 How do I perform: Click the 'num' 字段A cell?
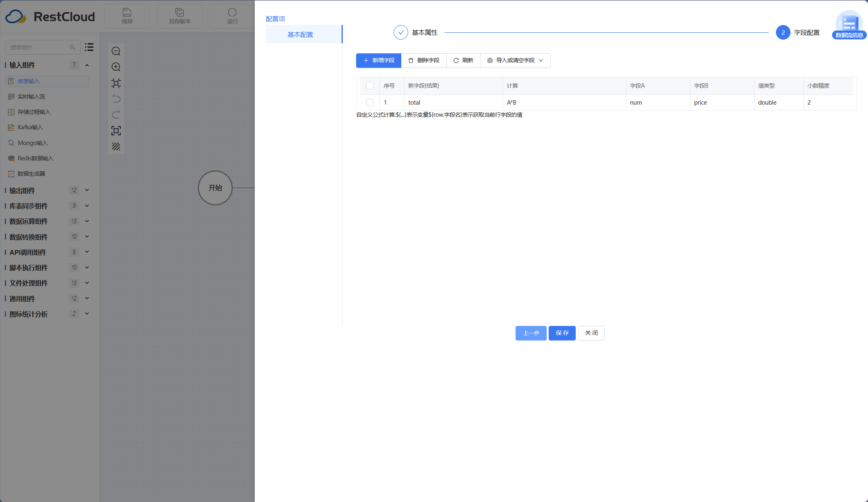point(658,103)
